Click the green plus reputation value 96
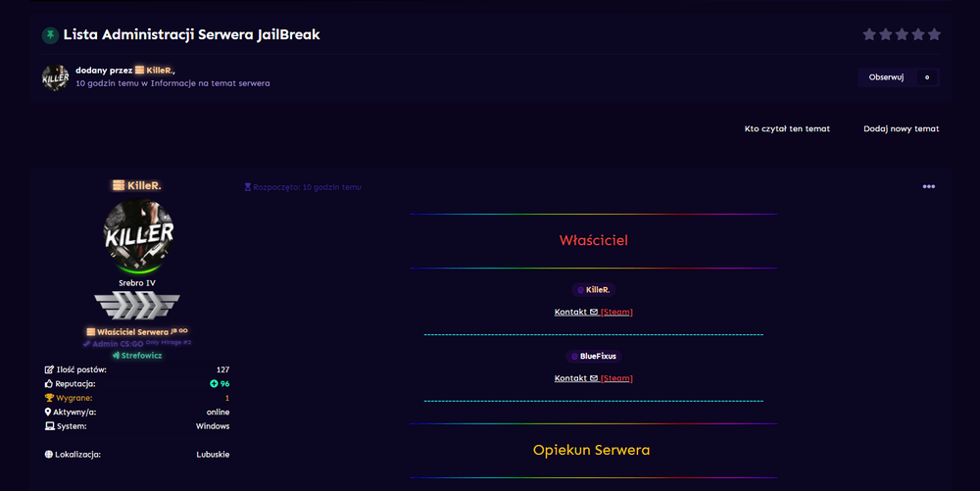Image resolution: width=980 pixels, height=491 pixels. (220, 383)
